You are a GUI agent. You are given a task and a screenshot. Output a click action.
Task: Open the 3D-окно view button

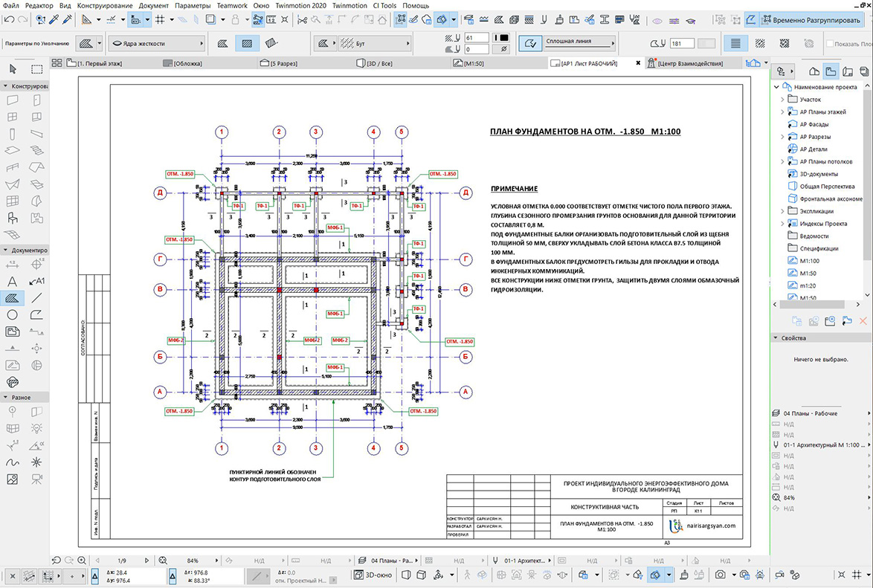tap(373, 575)
